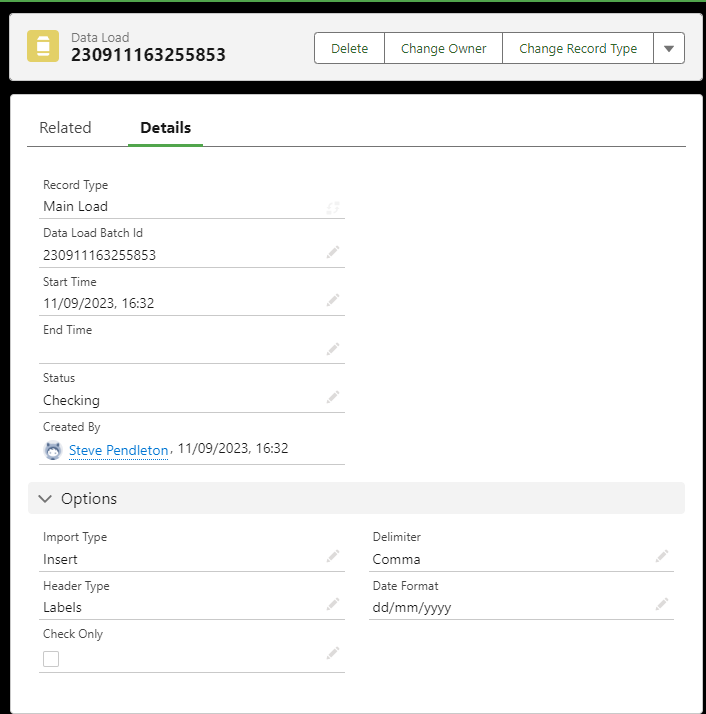Click the Delimiter edit pencil icon

tap(661, 556)
